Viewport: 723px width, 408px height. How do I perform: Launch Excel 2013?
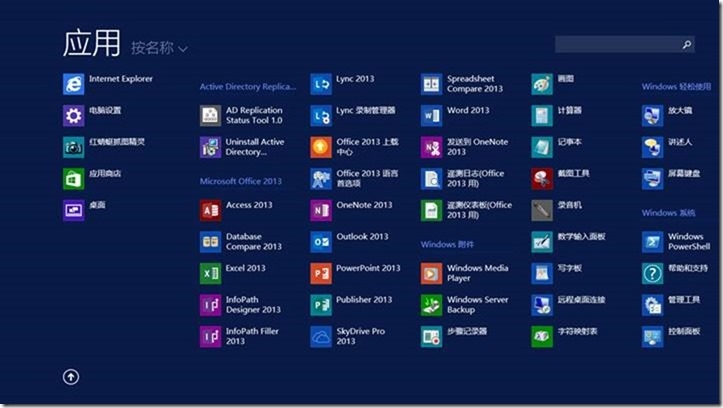tap(233, 273)
